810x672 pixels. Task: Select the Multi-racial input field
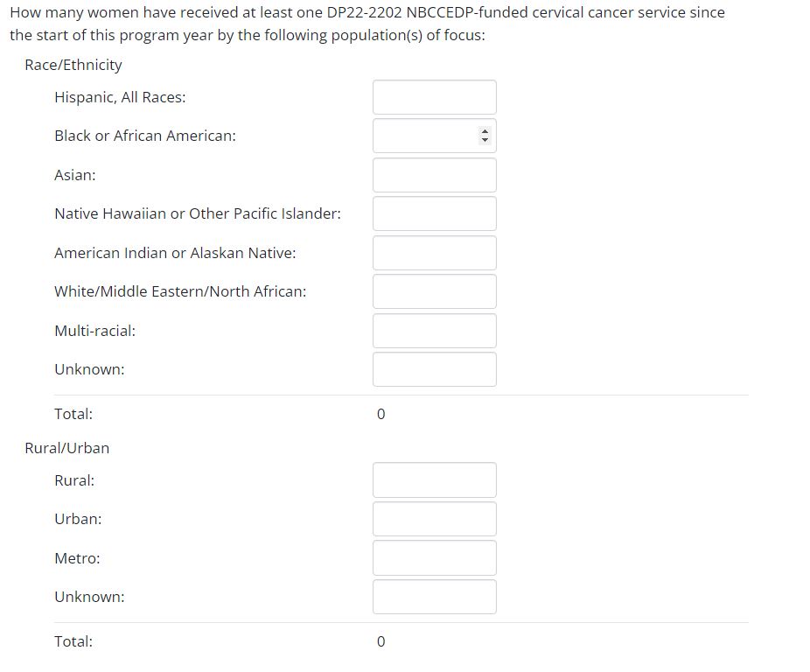pos(434,331)
